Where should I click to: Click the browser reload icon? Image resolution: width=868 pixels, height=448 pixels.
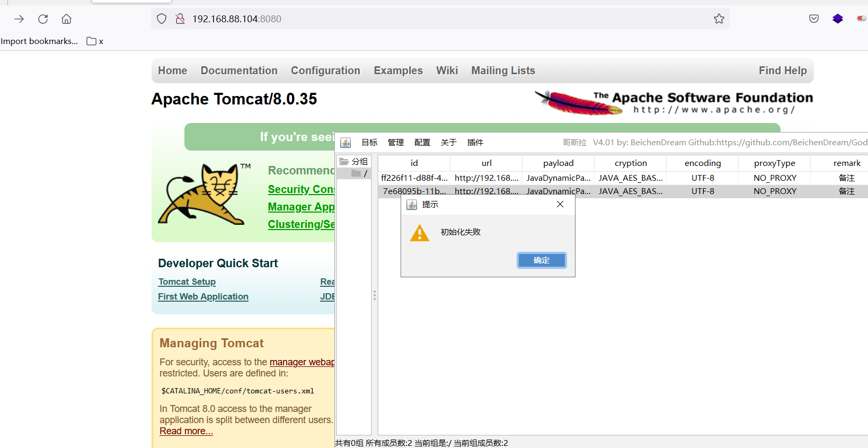tap(43, 19)
